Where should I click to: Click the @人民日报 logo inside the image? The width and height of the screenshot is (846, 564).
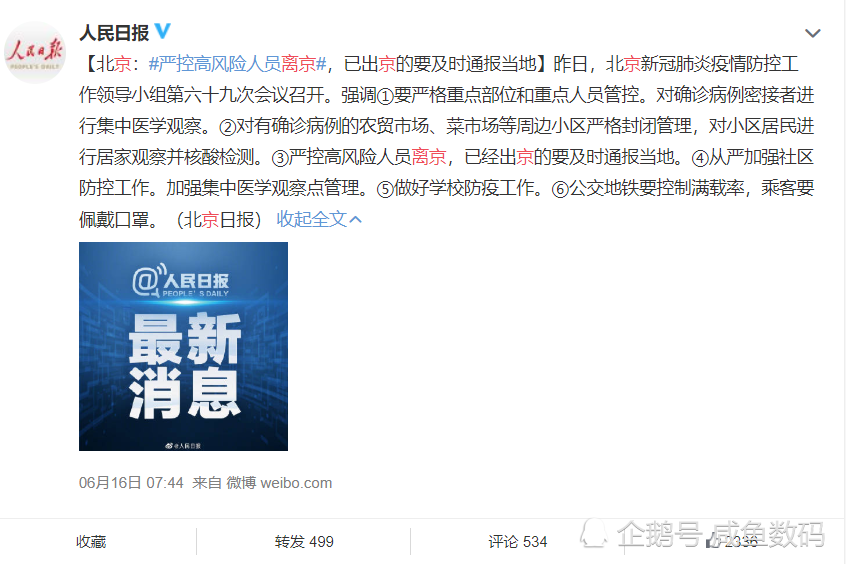pyautogui.click(x=181, y=280)
